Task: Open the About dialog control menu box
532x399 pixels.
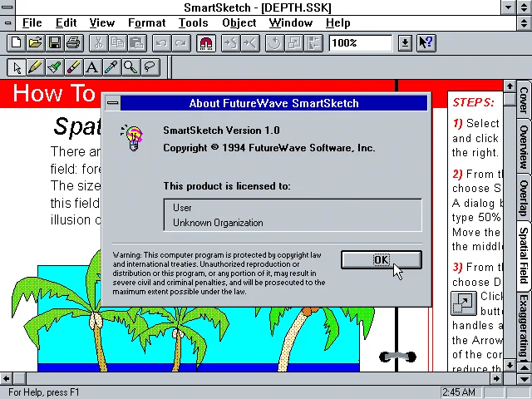Action: pyautogui.click(x=113, y=103)
